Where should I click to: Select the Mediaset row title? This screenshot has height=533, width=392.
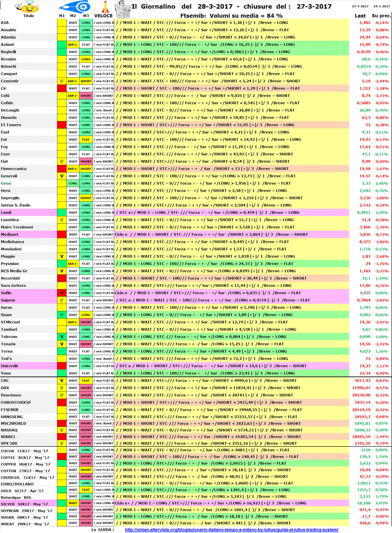(x=29, y=234)
